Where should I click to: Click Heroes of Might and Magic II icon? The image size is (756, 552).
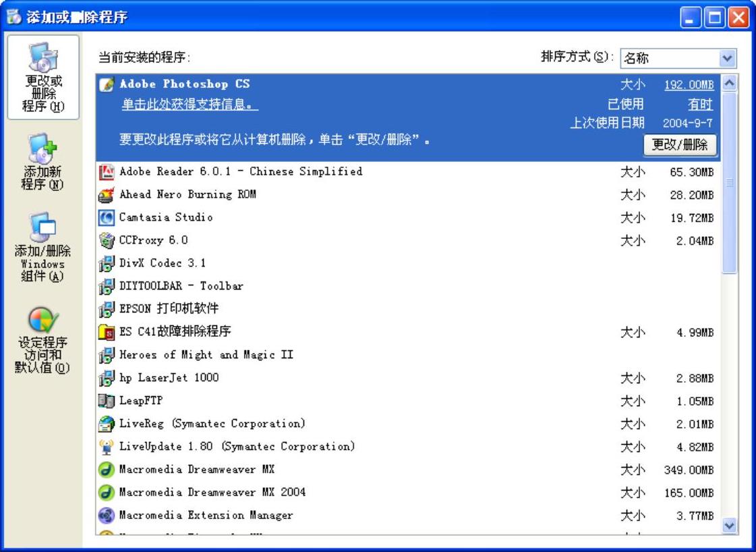pos(106,355)
